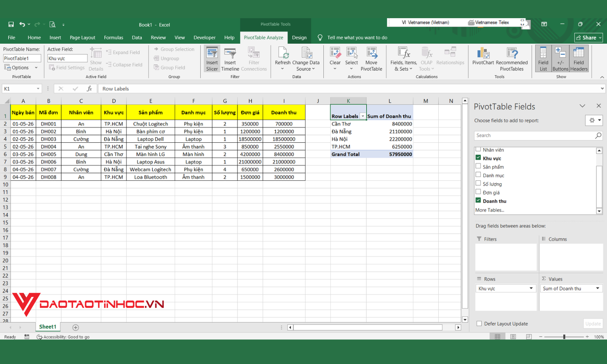This screenshot has width=607, height=364.
Task: Save the workbook from the quick access toolbar
Action: [x=11, y=25]
